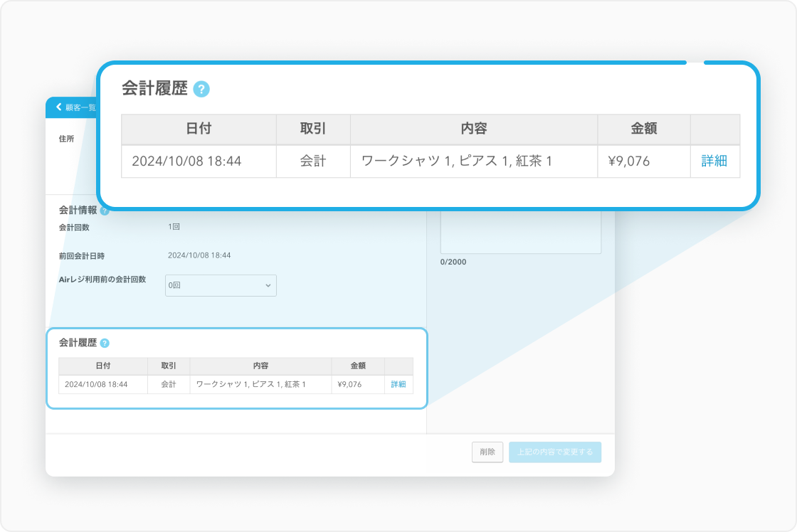Click 金額 column header in the enlarged table

[x=643, y=129]
